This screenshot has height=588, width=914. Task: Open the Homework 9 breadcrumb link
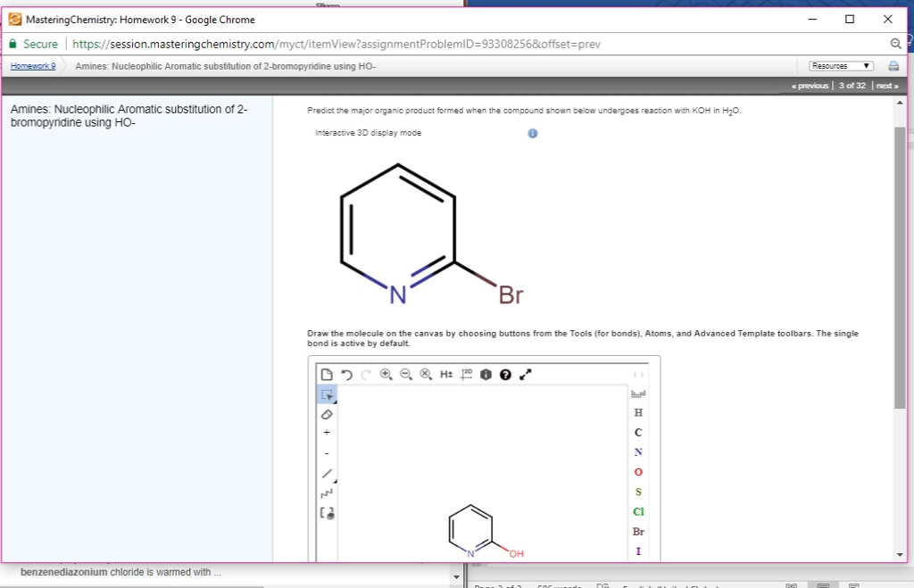[32, 65]
